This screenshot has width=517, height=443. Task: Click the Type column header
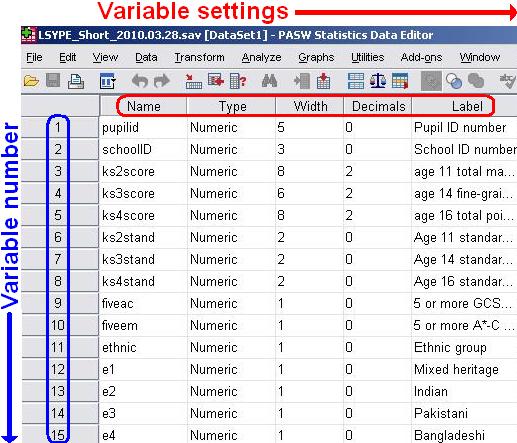(232, 106)
